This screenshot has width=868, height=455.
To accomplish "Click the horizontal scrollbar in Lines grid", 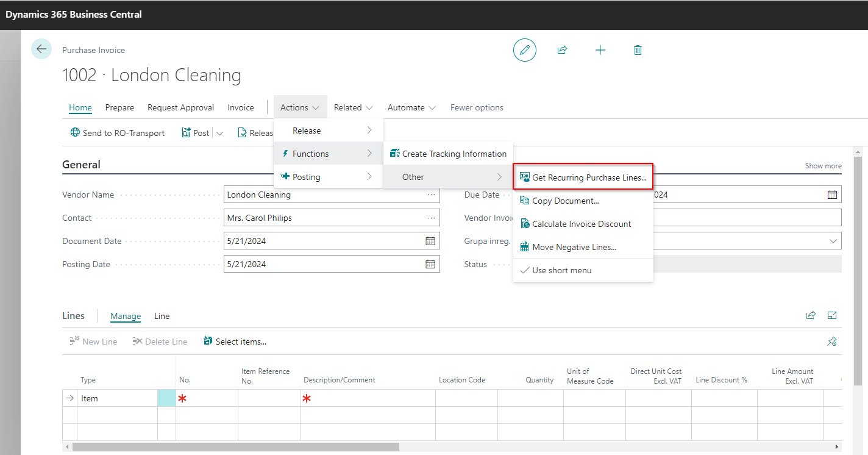I will pos(235,447).
